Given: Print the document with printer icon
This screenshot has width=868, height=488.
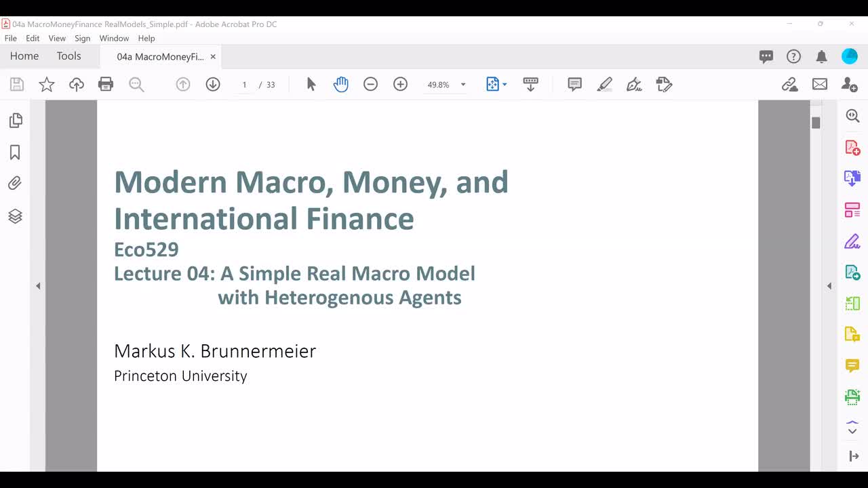Looking at the screenshot, I should click(x=106, y=85).
